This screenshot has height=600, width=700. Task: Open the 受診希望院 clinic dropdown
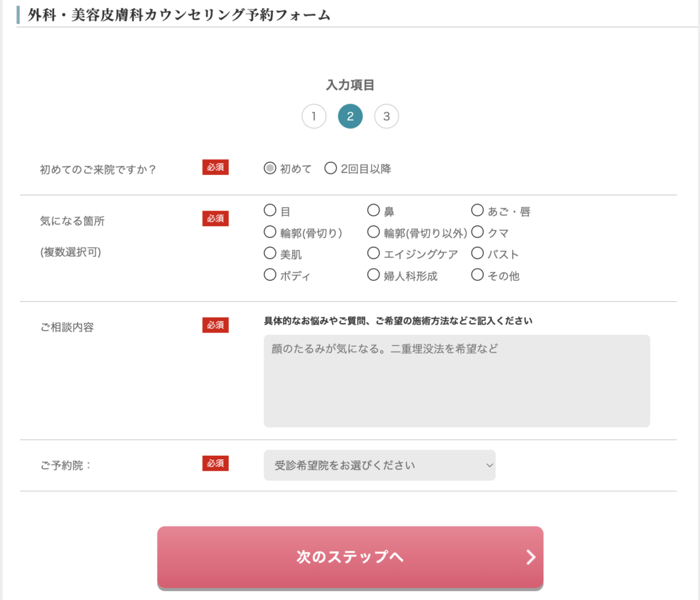(x=379, y=465)
